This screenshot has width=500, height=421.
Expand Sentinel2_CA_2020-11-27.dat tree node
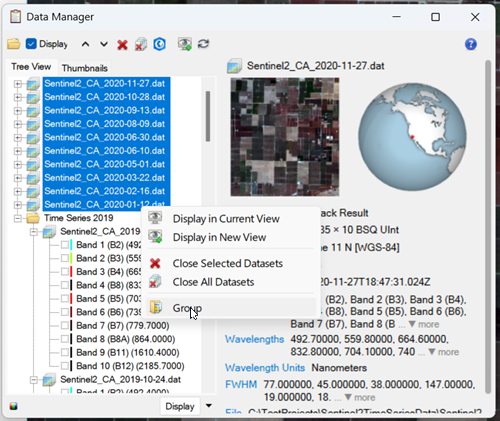pyautogui.click(x=18, y=84)
